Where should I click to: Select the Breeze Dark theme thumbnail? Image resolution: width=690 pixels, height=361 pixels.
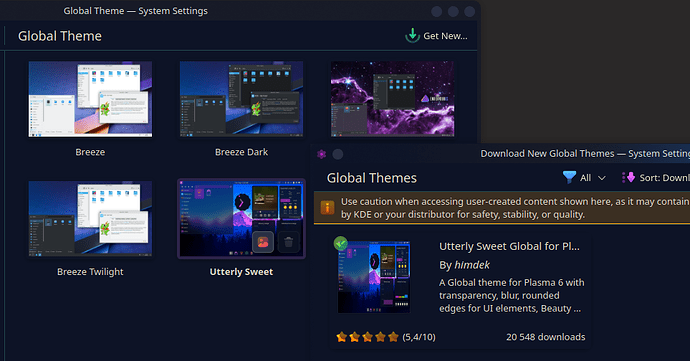click(241, 99)
